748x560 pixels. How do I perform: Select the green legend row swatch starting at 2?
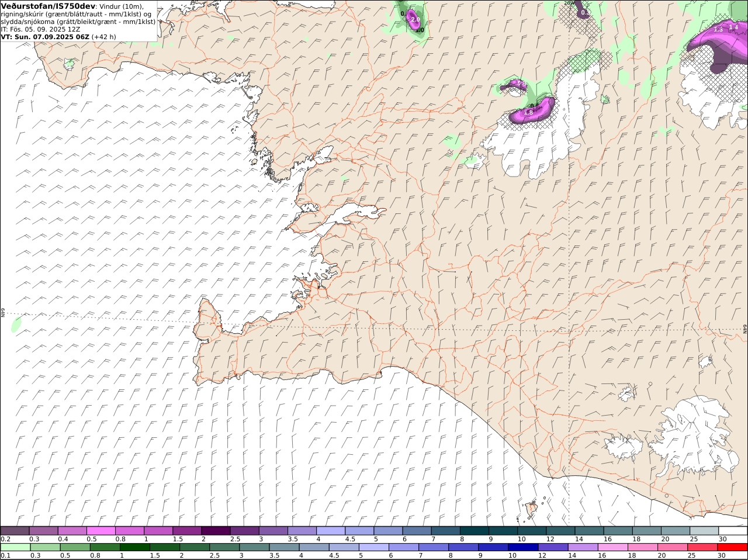[x=194, y=547]
